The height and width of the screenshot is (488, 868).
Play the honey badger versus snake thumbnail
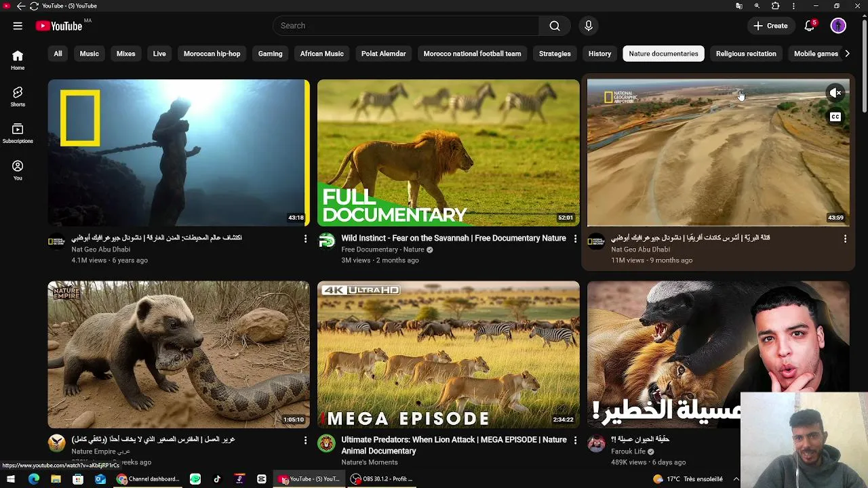[178, 354]
